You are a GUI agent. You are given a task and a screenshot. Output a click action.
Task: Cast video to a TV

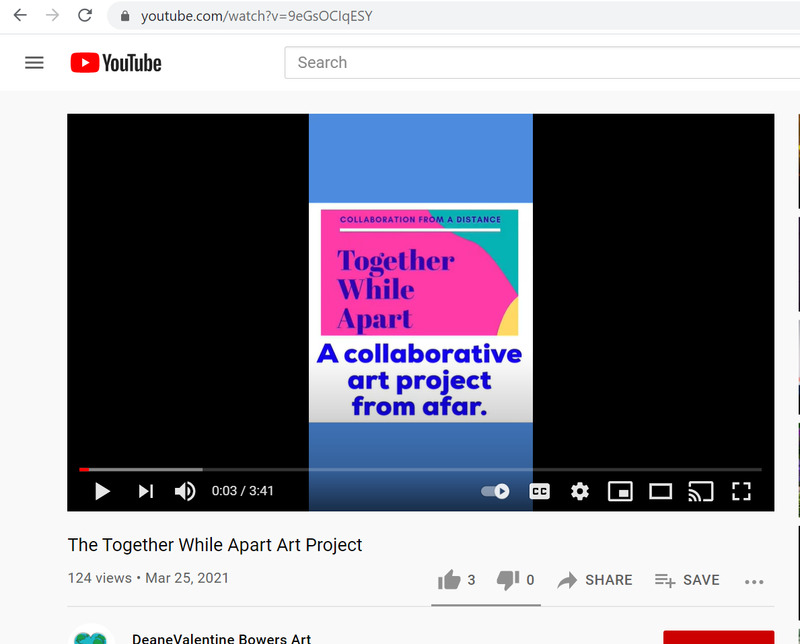(700, 491)
